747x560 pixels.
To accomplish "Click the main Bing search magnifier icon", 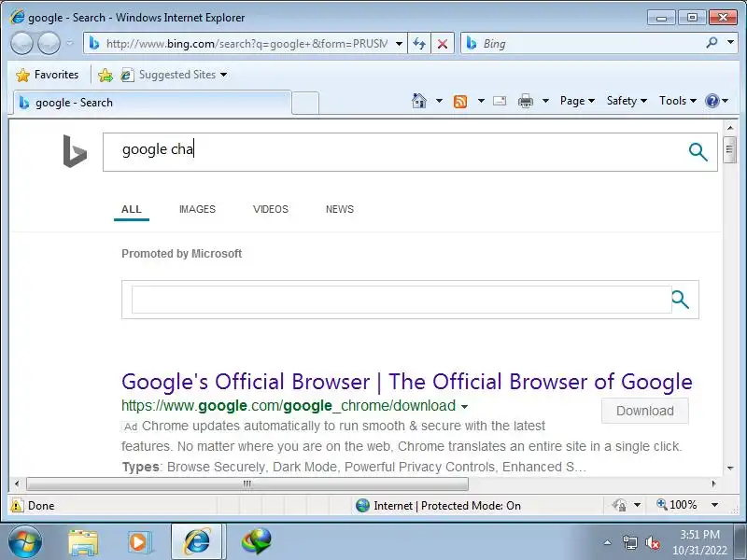I will [698, 152].
